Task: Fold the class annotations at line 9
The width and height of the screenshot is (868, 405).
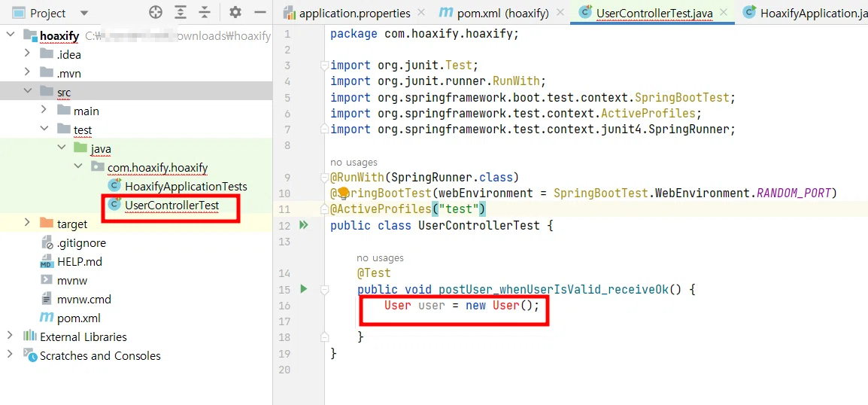Action: [325, 178]
